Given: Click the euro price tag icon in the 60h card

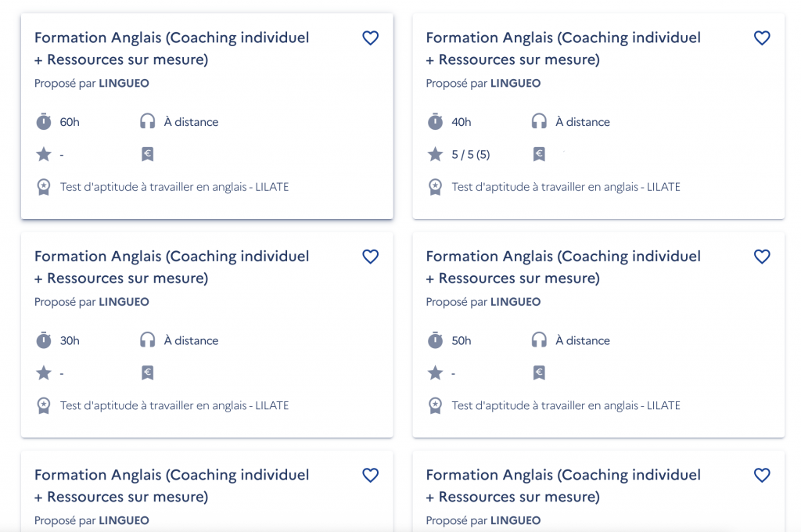Looking at the screenshot, I should tap(148, 154).
